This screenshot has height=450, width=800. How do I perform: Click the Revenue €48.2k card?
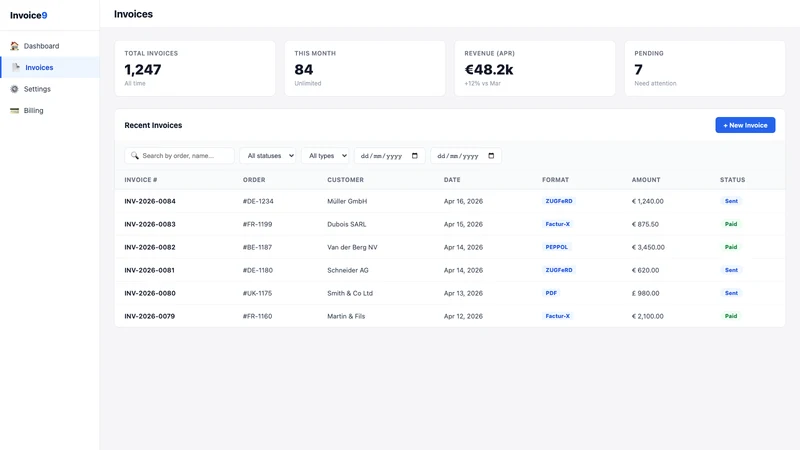(x=535, y=68)
